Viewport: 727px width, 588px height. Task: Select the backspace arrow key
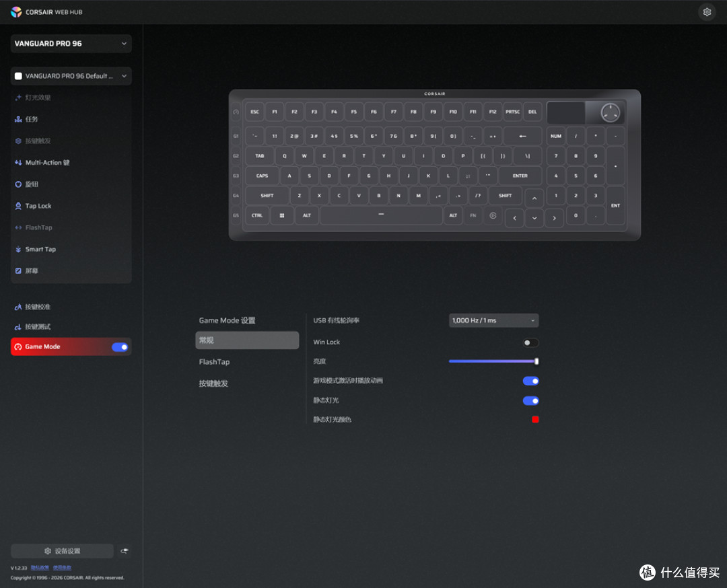(522, 136)
